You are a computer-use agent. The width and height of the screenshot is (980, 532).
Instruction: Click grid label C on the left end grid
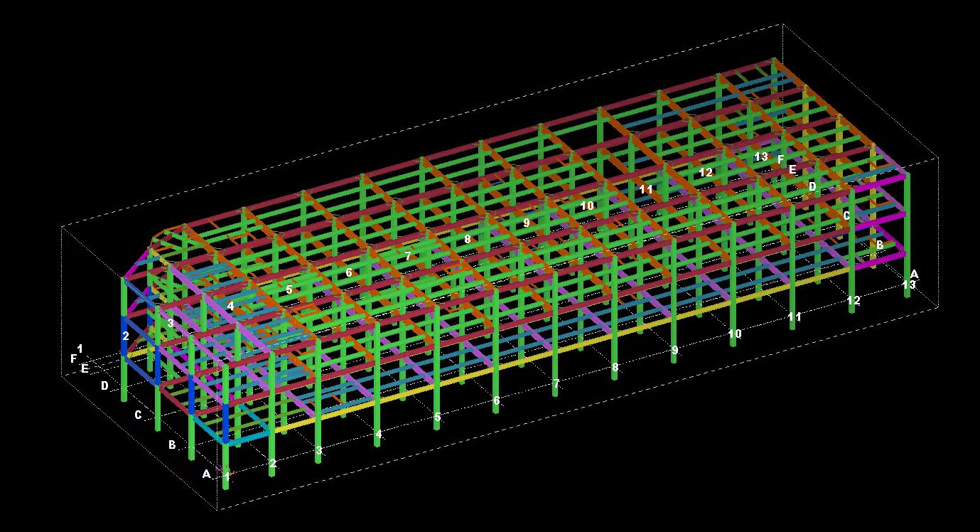tap(139, 415)
